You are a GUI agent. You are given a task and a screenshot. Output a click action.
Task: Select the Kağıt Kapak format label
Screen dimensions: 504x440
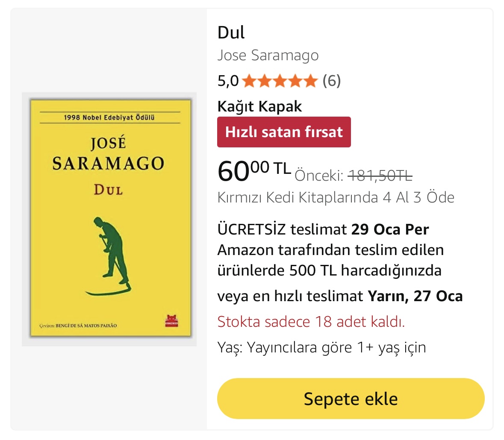[x=260, y=106]
